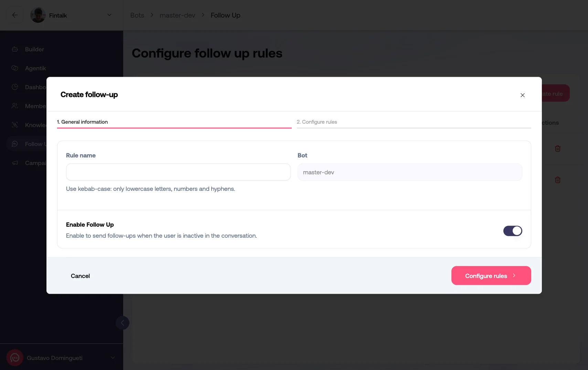Click the Campaigns megaphone icon
This screenshot has height=370, width=588.
[15, 163]
